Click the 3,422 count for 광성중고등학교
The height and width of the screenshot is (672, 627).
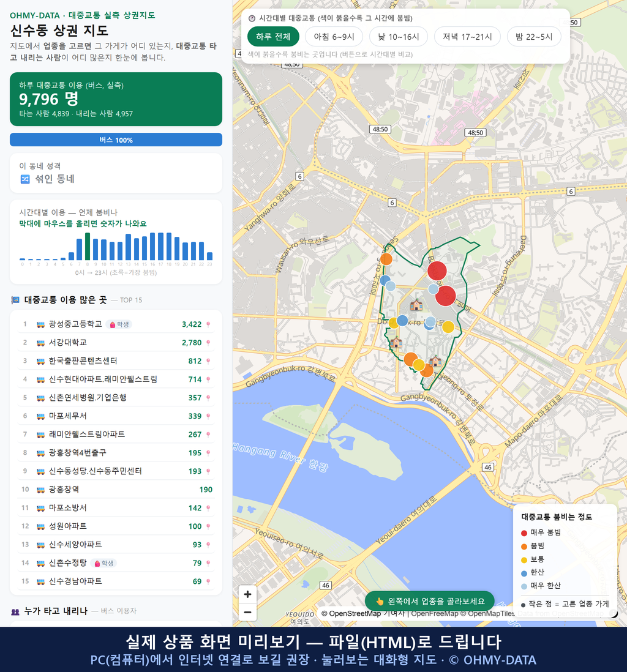coord(192,324)
